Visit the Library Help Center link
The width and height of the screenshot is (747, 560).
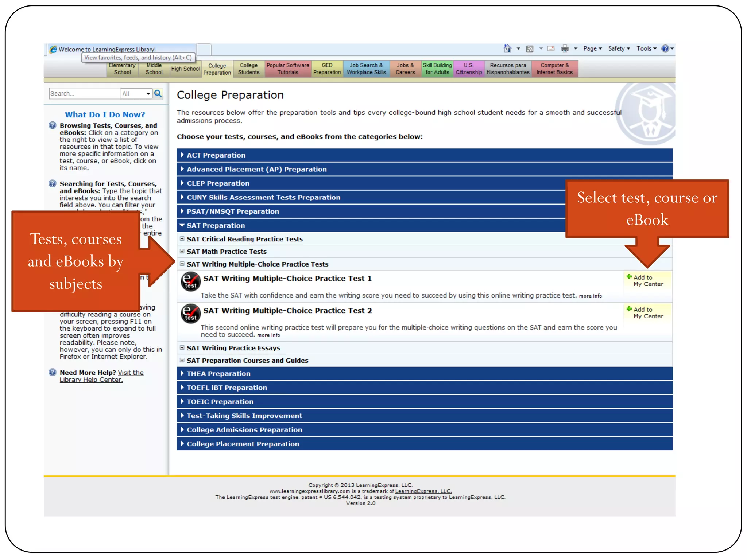click(x=101, y=376)
